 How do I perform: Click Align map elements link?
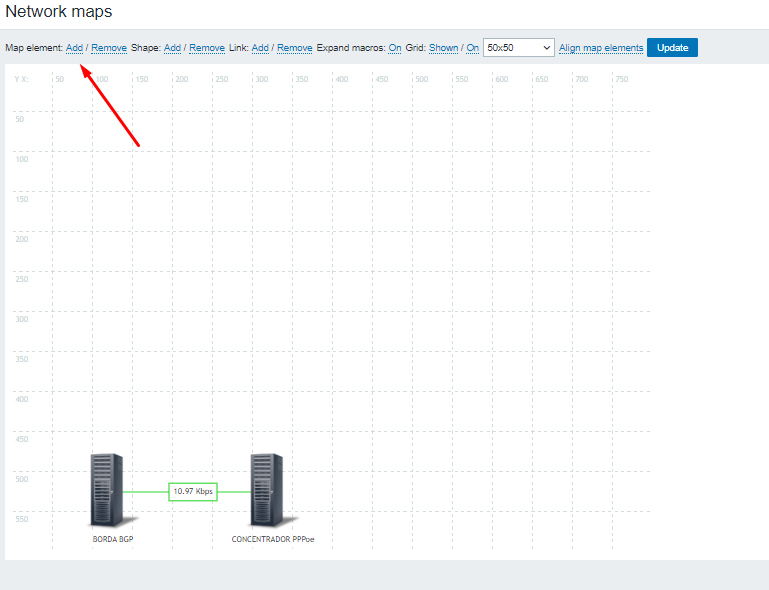tap(601, 48)
